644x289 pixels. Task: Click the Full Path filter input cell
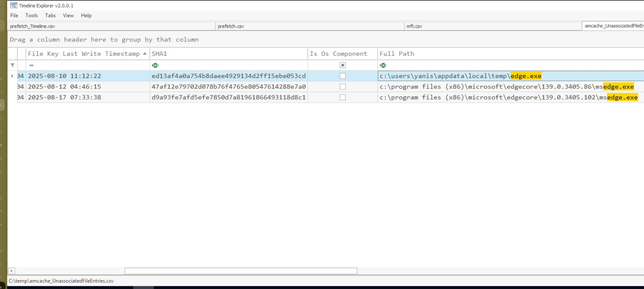[511, 65]
